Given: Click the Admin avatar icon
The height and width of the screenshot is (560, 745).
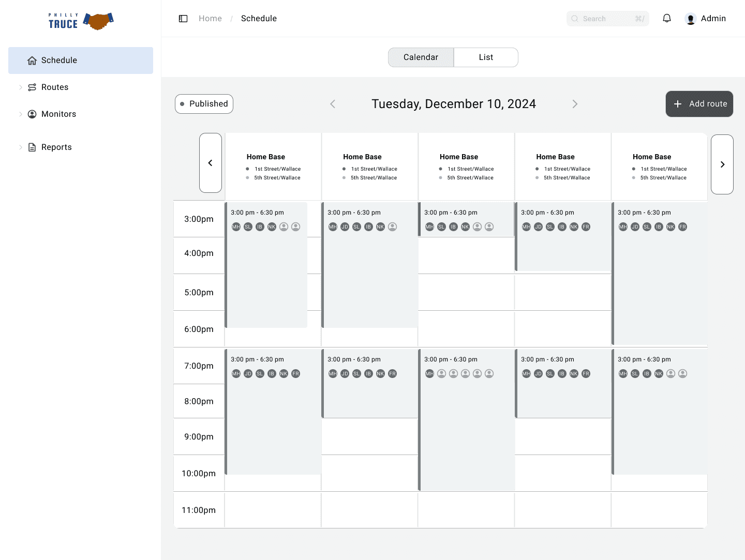Looking at the screenshot, I should pos(691,19).
